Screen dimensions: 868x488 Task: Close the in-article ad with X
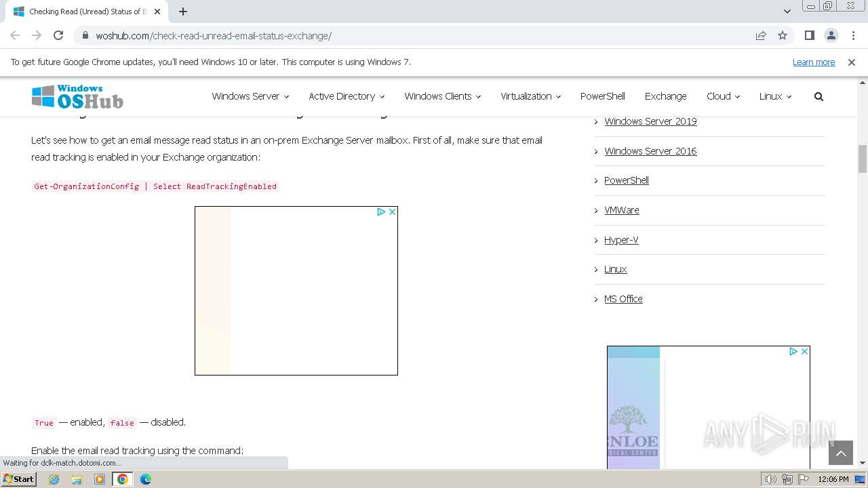pyautogui.click(x=392, y=212)
